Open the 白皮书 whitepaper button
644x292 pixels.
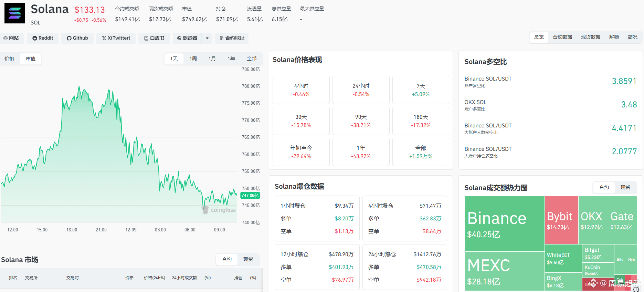point(154,38)
